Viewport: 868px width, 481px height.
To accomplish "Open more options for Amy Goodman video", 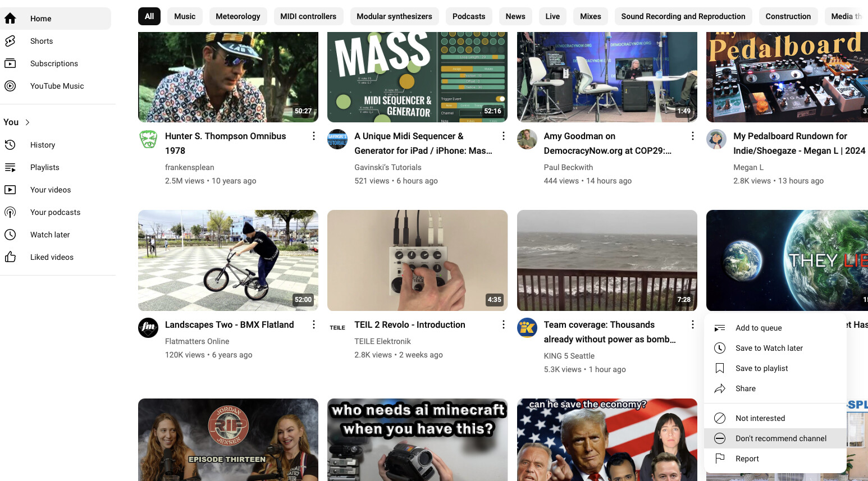I will tap(692, 136).
